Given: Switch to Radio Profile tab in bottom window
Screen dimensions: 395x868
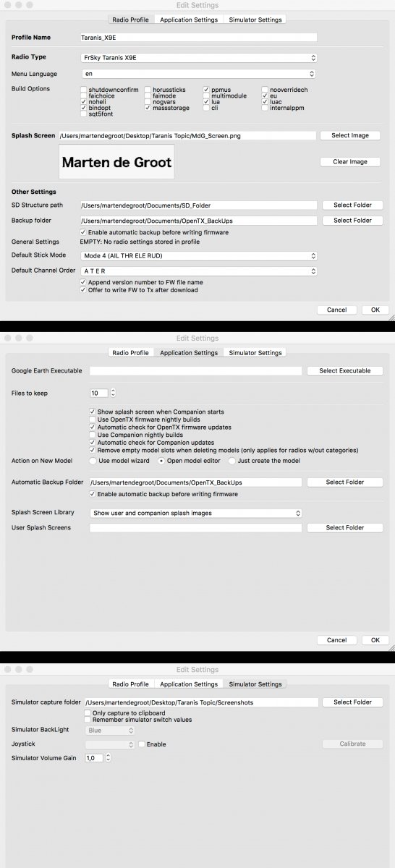Looking at the screenshot, I should click(x=130, y=684).
